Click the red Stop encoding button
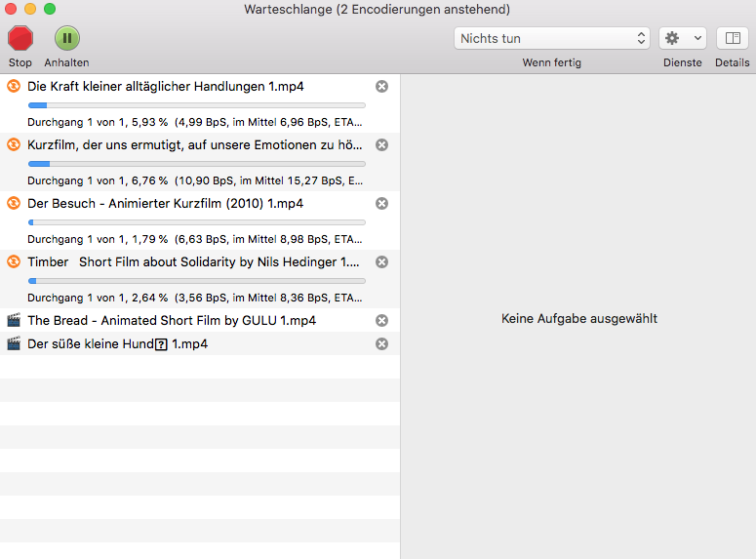The height and width of the screenshot is (559, 756). tap(20, 39)
